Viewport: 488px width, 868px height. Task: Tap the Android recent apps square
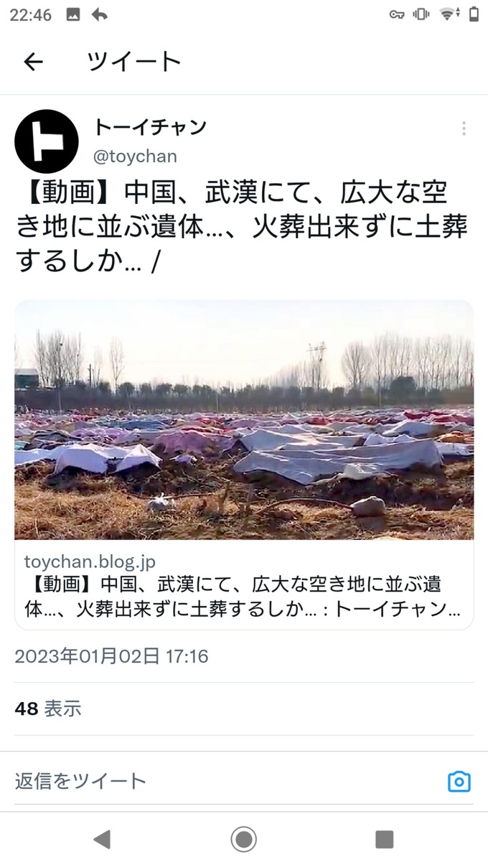385,839
